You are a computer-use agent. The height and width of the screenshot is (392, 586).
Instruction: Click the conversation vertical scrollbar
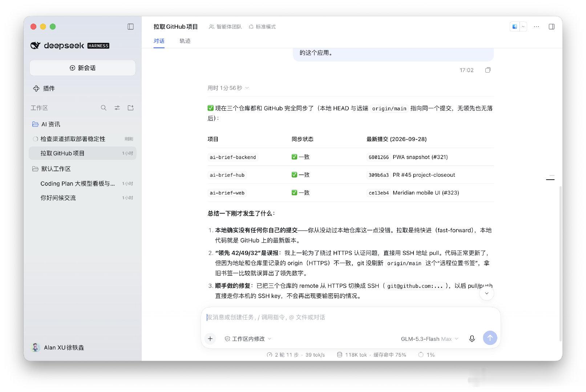click(x=561, y=264)
